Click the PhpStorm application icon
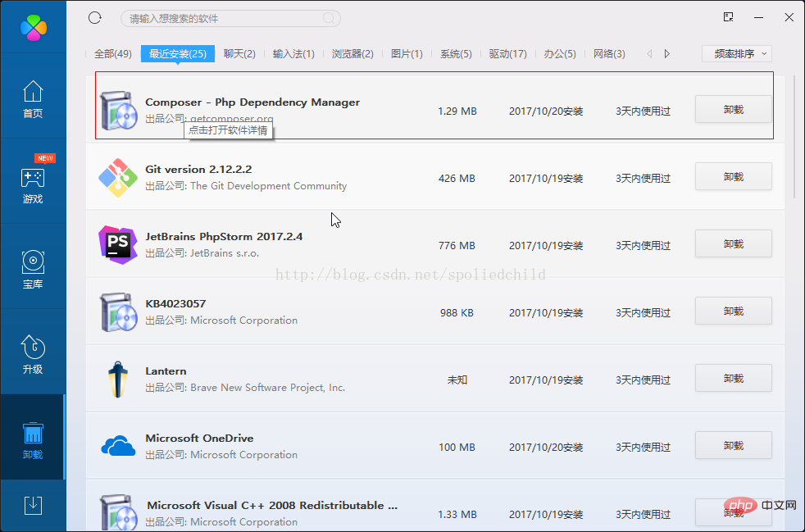 118,245
